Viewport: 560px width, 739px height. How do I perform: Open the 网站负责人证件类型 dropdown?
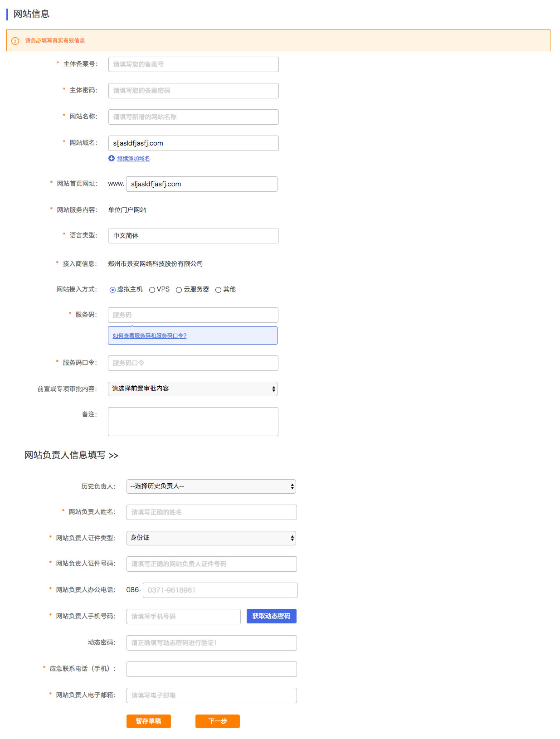(x=211, y=538)
